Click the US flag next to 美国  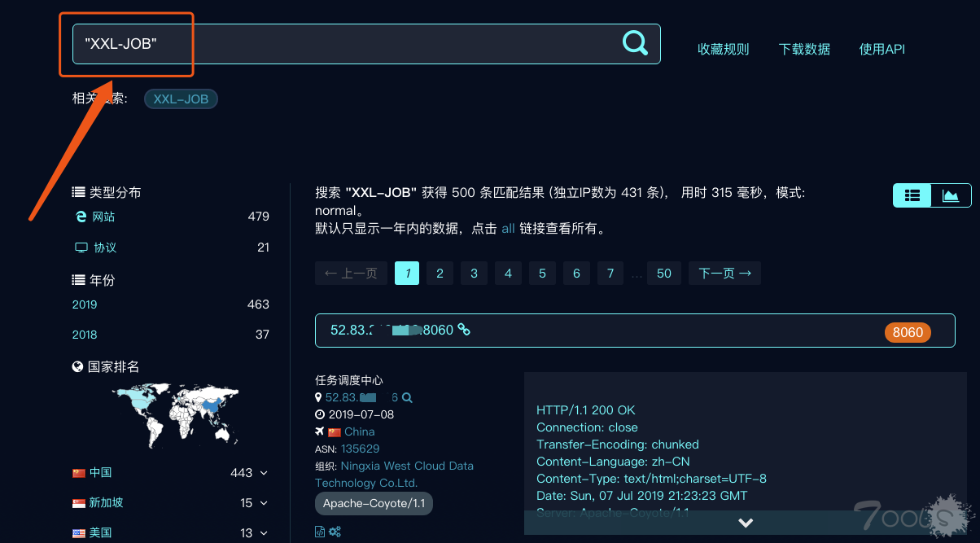tap(79, 533)
